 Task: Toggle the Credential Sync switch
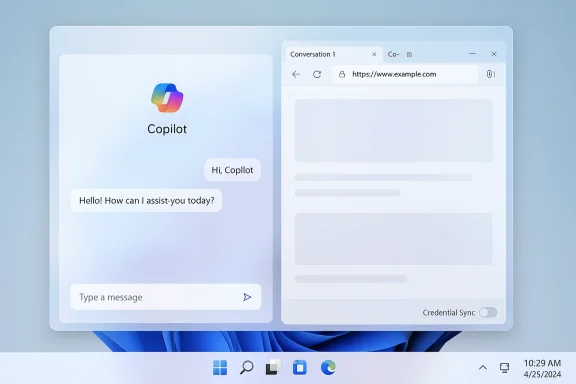[x=488, y=312]
